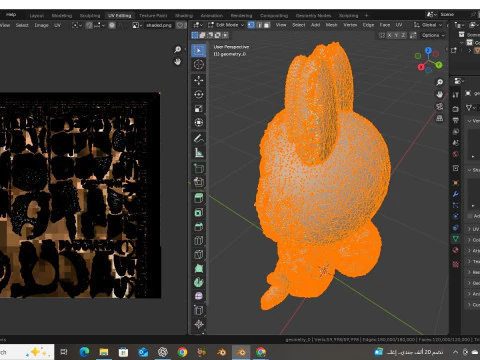This screenshot has width=480, height=360.
Task: Toggle X axis mirror button
Action: click(x=389, y=35)
